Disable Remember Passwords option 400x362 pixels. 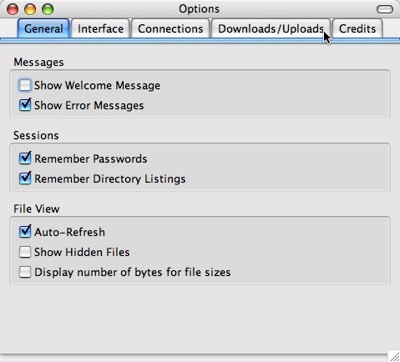click(25, 158)
